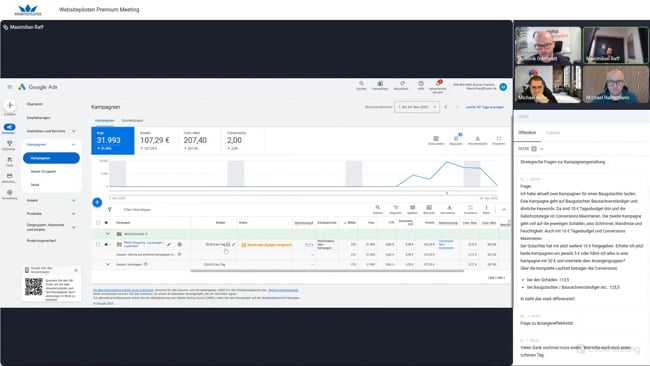Toggle the green status dot of campaign
Image resolution: width=650 pixels, height=366 pixels.
107,245
